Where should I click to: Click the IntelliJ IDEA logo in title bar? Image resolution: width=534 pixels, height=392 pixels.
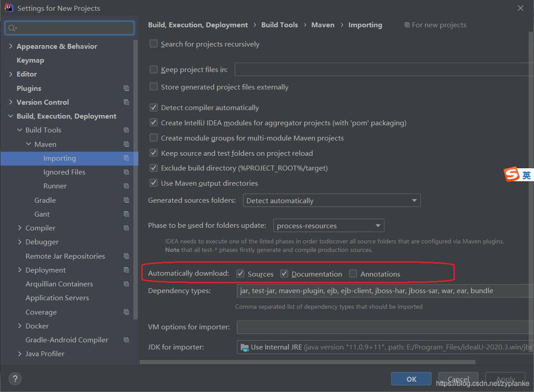point(8,8)
